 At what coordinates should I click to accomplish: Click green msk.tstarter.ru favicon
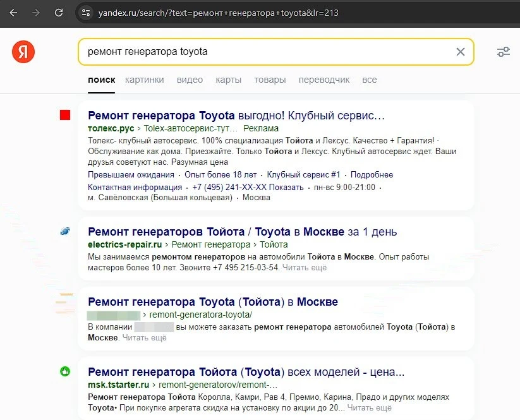(x=65, y=371)
